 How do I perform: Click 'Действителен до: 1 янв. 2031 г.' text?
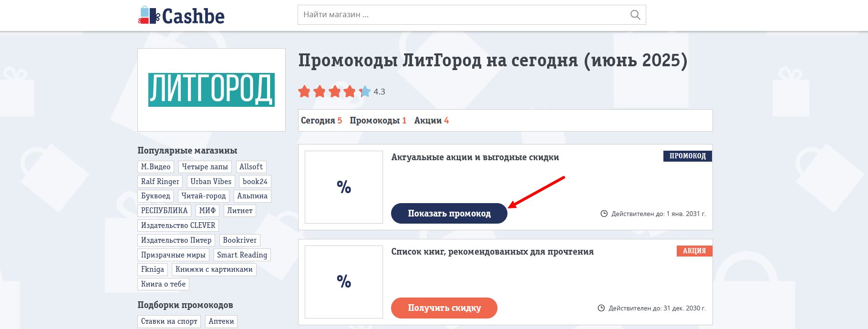(659, 214)
